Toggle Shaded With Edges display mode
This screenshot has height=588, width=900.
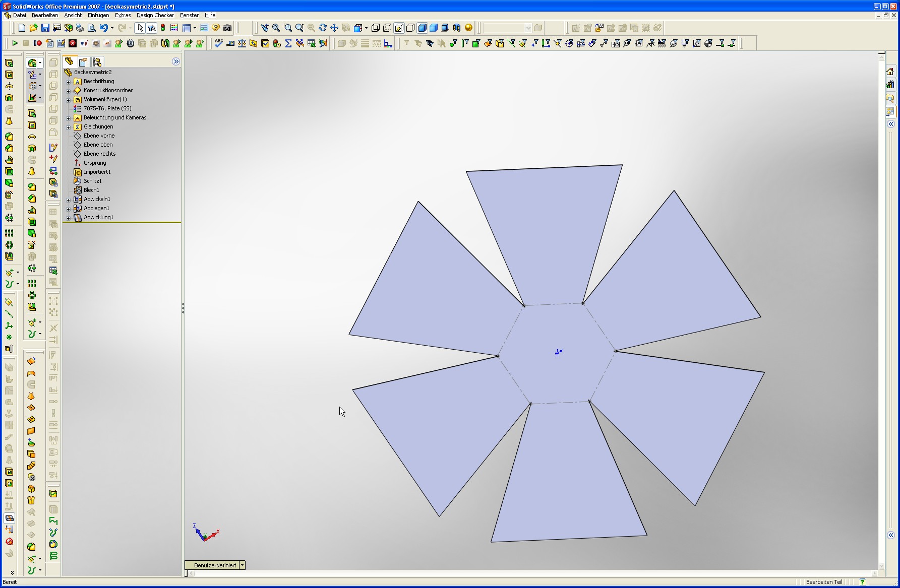point(422,28)
